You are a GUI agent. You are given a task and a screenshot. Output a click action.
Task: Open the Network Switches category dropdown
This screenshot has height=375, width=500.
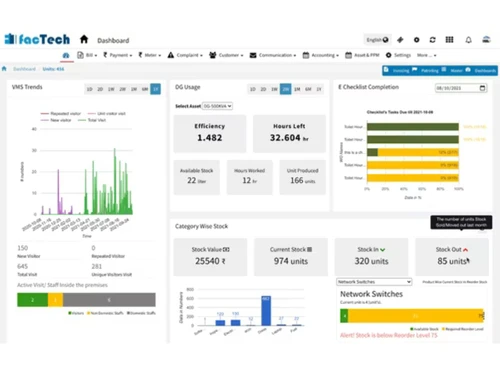(374, 282)
